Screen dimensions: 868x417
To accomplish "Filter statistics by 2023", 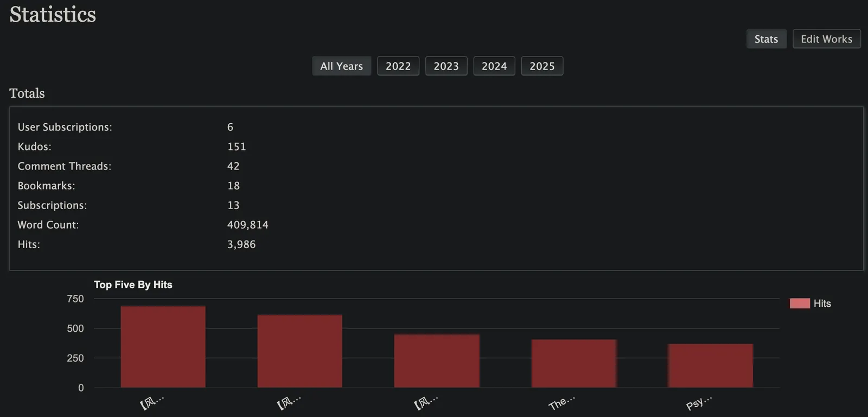I will [446, 66].
